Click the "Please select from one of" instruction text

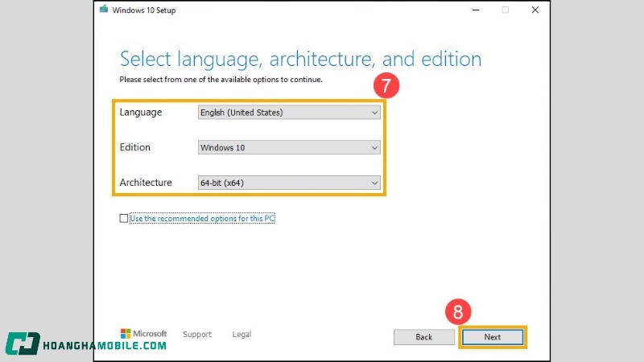click(x=221, y=80)
